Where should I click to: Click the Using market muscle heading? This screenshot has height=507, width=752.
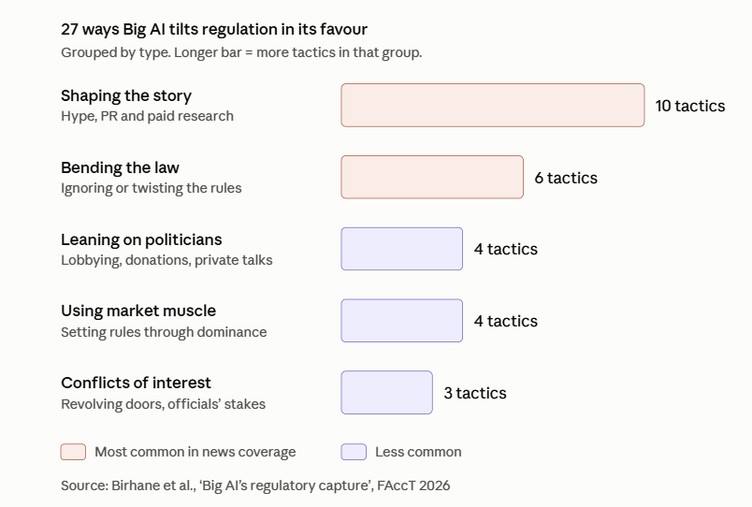(x=138, y=311)
